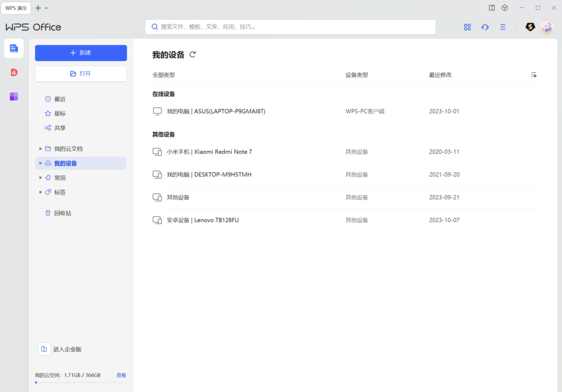Select 最近 in the sidebar
562x392 pixels.
[x=60, y=99]
